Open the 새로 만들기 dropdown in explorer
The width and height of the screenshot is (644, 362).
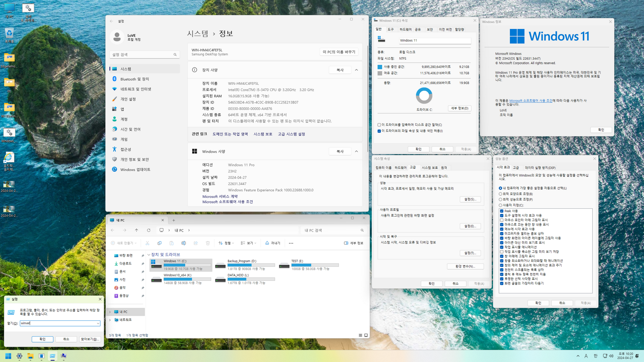(x=124, y=243)
